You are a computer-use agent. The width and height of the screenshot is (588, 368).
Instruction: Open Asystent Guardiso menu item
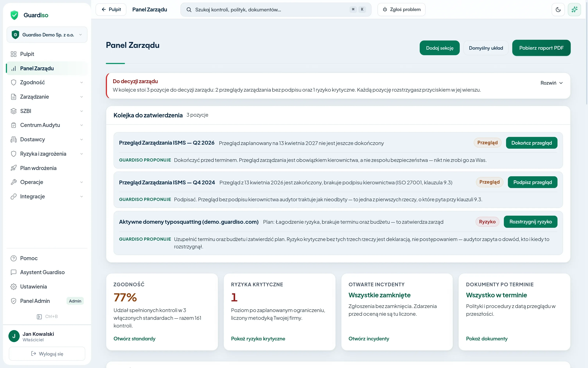point(47,272)
